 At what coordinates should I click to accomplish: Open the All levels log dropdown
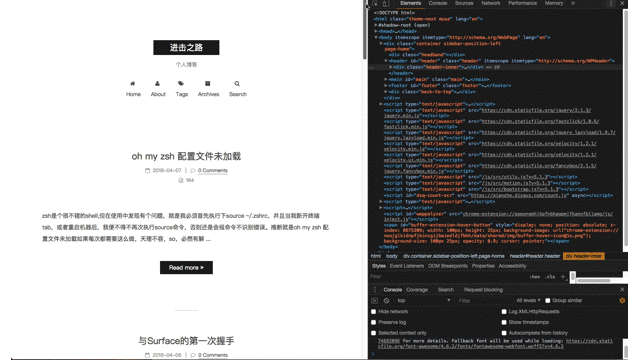click(x=528, y=300)
